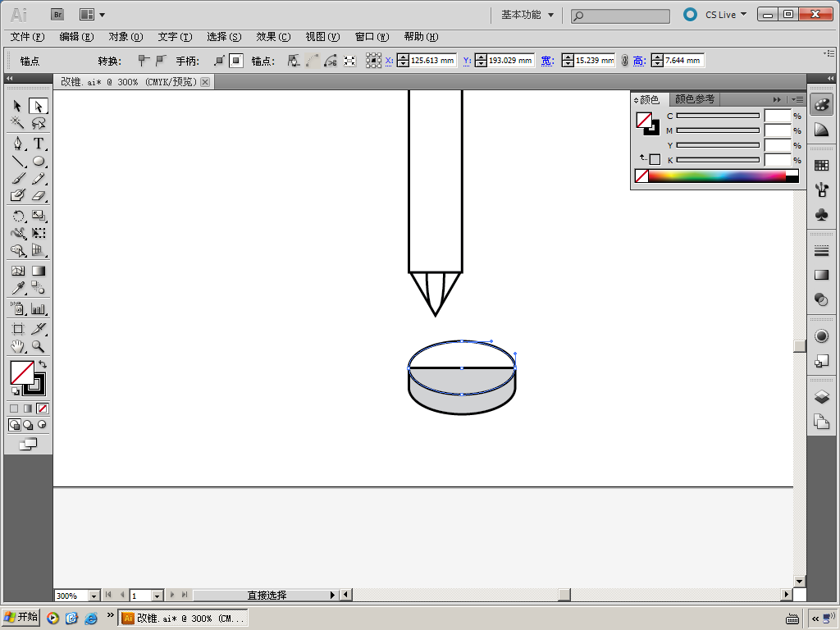Activate the Zoom tool in toolbox
Viewport: 840px width, 630px height.
coord(39,347)
